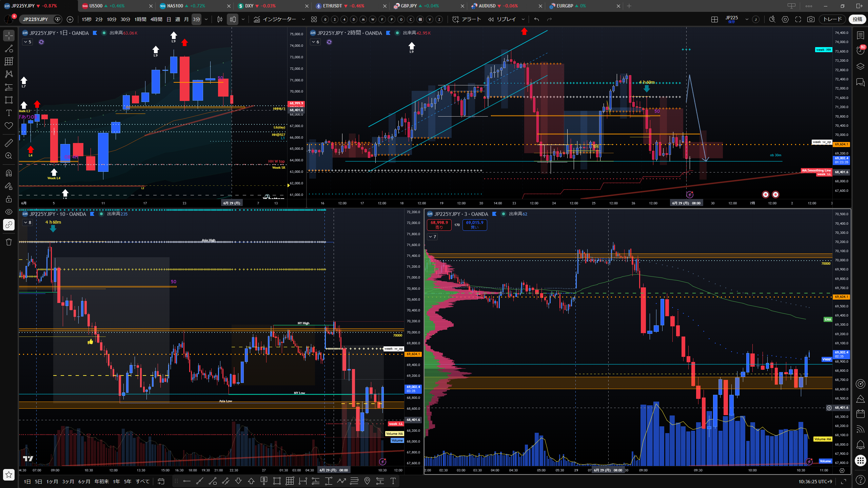Click the red 68,998.9 sell button
Viewport: 868px width, 488px height.
point(439,225)
